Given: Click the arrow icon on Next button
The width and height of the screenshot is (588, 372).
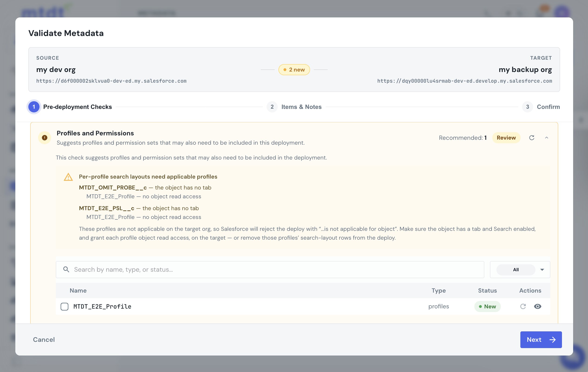Looking at the screenshot, I should click(552, 340).
